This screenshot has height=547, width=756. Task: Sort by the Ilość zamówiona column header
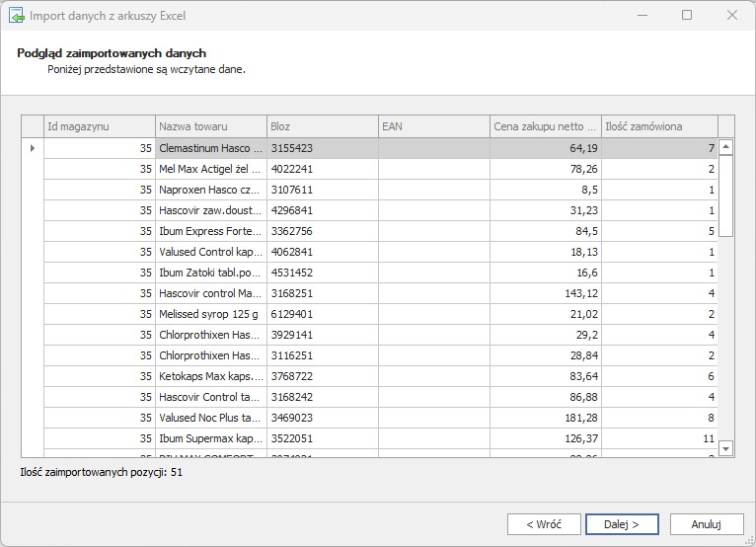(658, 126)
